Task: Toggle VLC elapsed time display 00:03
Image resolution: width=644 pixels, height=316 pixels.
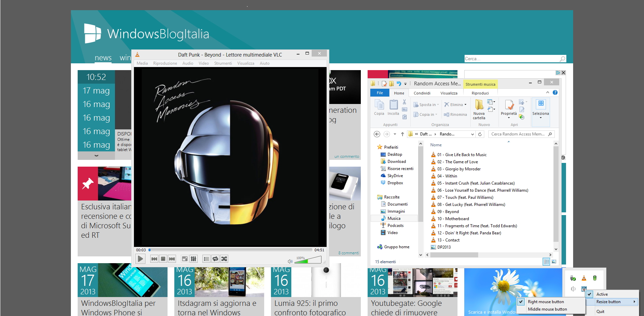Action: [x=141, y=250]
